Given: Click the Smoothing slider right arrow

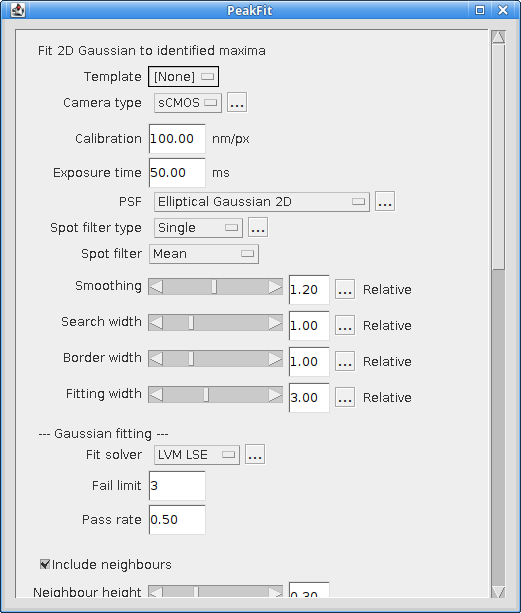Looking at the screenshot, I should [275, 287].
